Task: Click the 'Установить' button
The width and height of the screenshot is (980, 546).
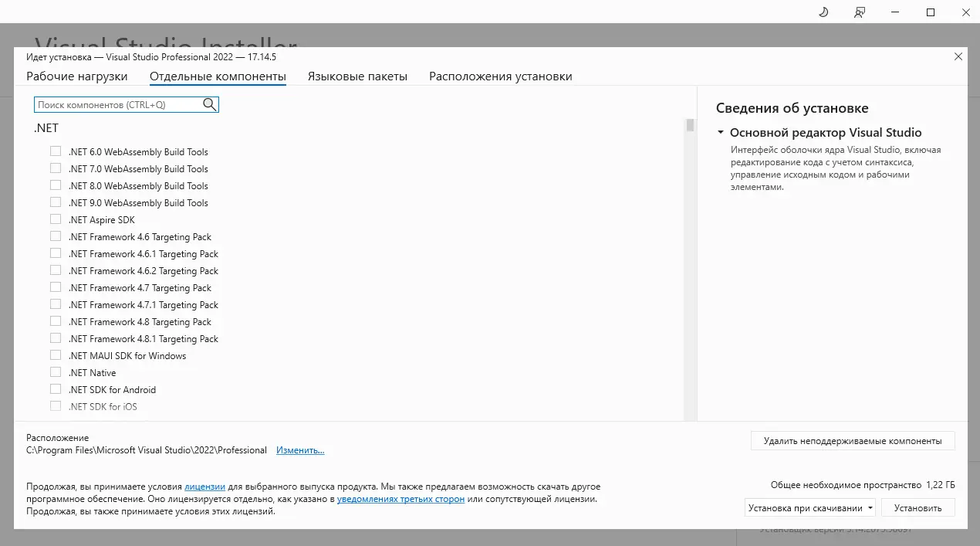Action: [x=918, y=508]
